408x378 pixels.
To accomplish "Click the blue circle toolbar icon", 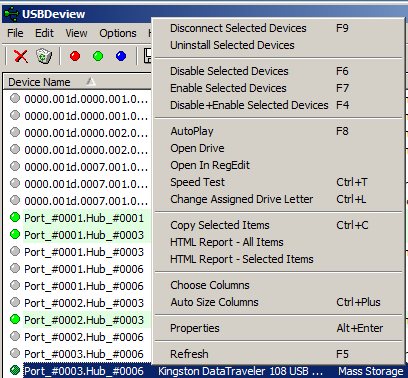I will click(121, 56).
